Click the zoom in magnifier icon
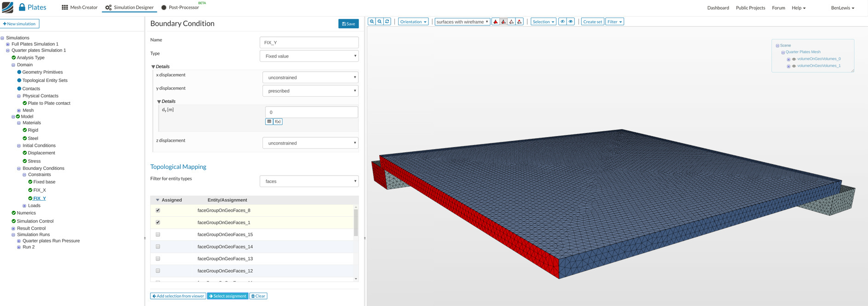 click(x=372, y=22)
